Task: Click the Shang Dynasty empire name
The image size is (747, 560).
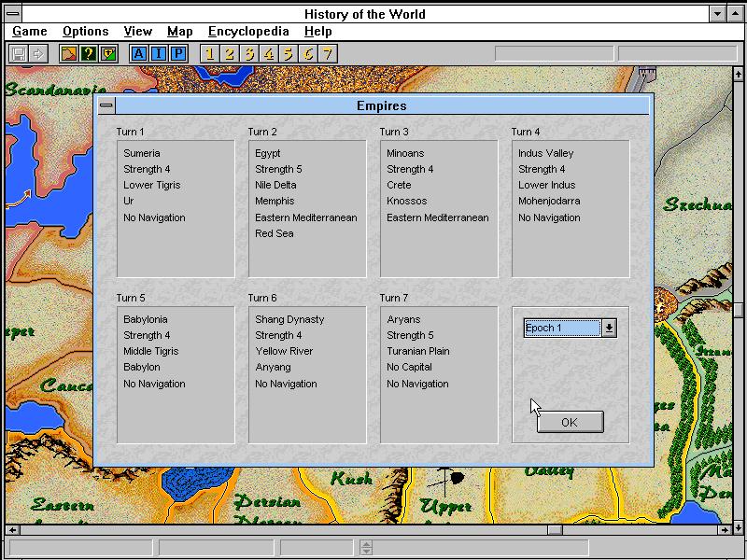Action: 289,319
